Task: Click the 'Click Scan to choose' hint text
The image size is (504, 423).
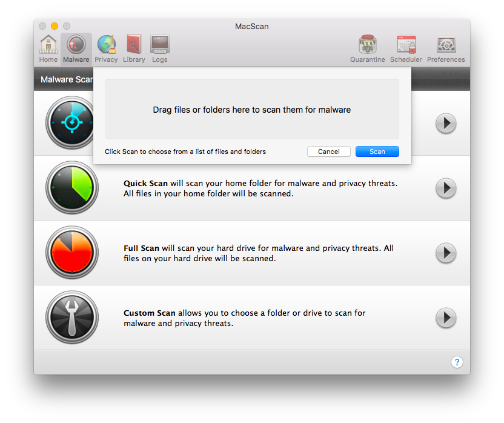Action: tap(185, 152)
